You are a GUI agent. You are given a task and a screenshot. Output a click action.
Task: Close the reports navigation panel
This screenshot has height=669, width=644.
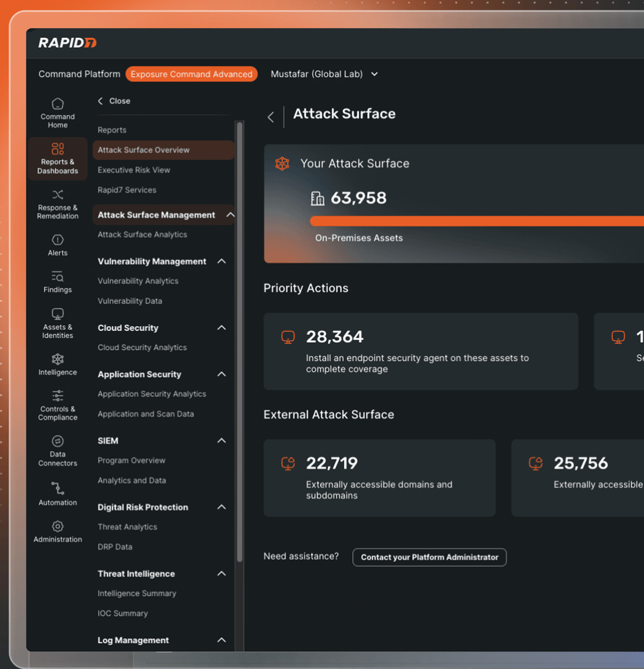pos(114,101)
